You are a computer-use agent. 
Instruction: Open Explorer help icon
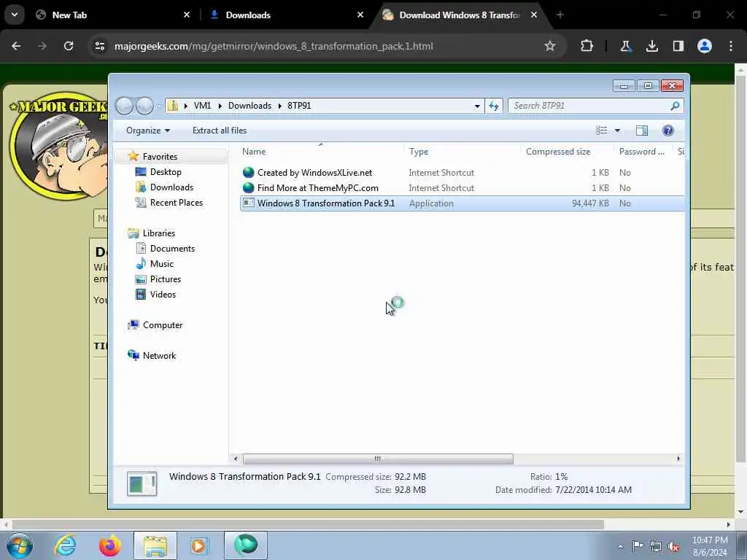(668, 131)
